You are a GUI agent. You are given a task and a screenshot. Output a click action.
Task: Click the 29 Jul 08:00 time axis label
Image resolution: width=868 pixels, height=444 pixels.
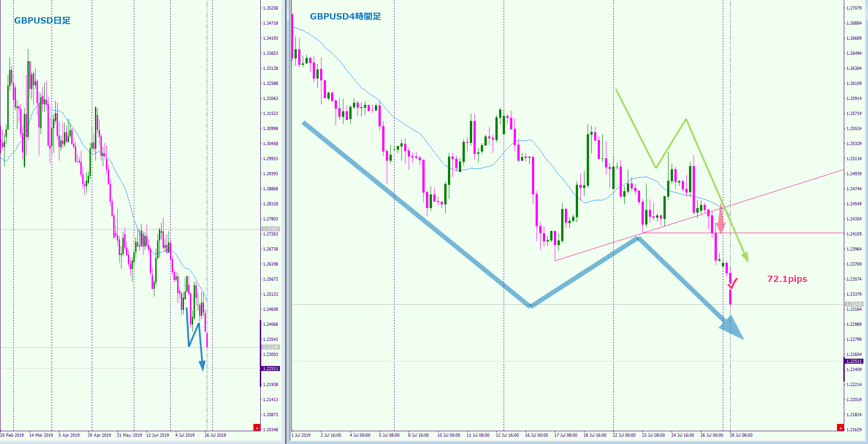pos(741,435)
